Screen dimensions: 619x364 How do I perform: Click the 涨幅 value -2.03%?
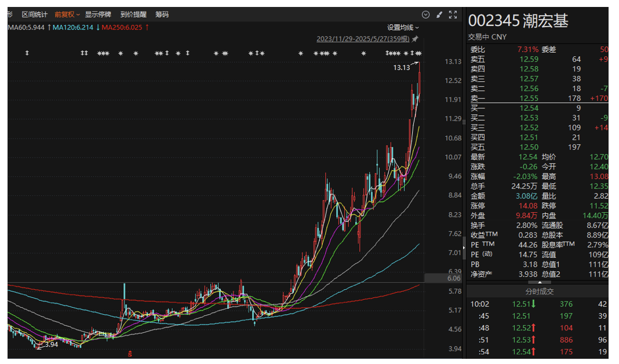526,176
